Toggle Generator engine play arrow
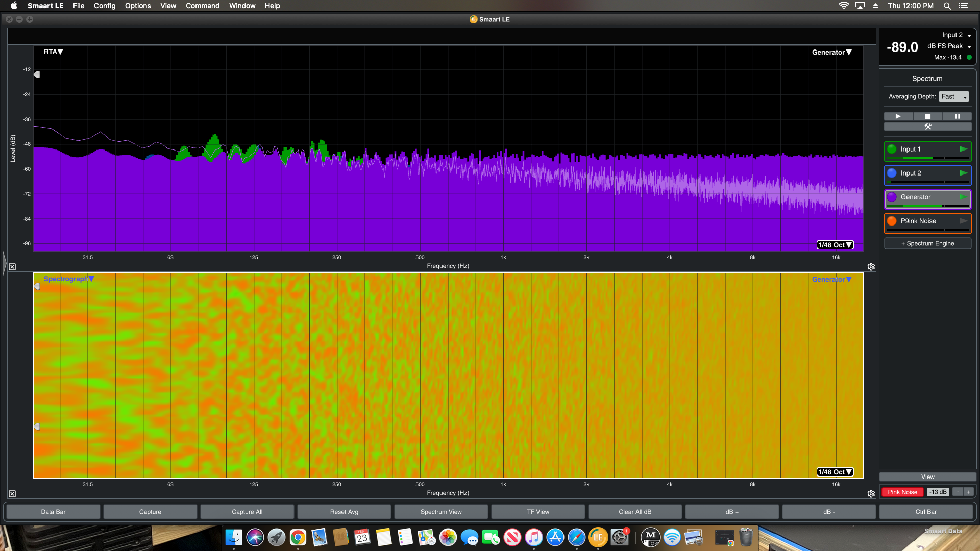Image resolution: width=980 pixels, height=551 pixels. pos(963,197)
